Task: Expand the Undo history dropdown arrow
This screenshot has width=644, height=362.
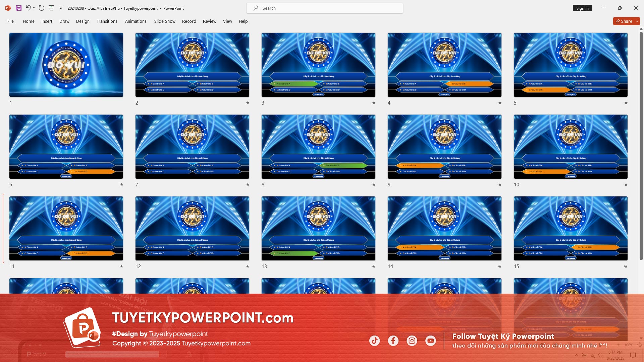Action: click(33, 8)
